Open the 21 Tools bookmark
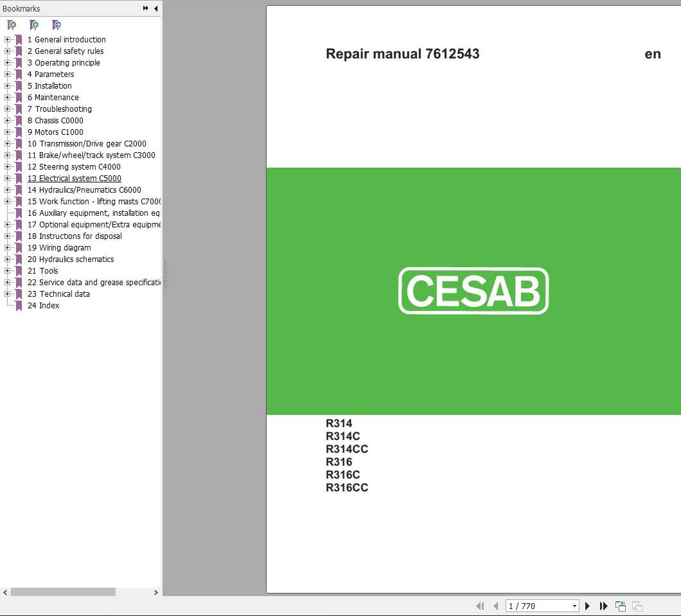The height and width of the screenshot is (616, 681). click(x=42, y=271)
